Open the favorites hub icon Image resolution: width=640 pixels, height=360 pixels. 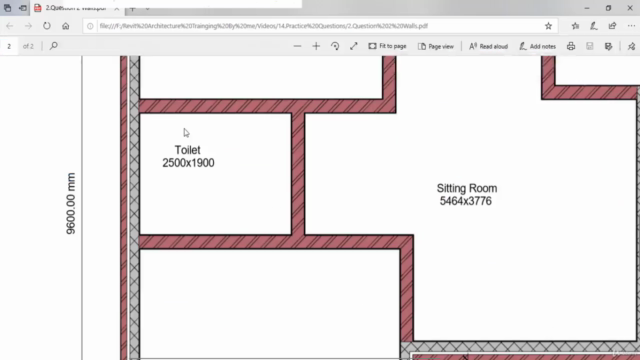[575, 26]
